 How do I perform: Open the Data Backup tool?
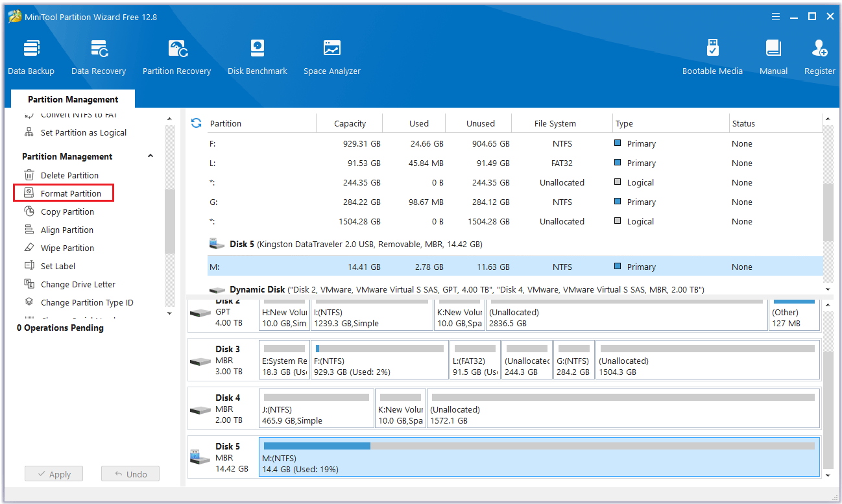tap(31, 58)
